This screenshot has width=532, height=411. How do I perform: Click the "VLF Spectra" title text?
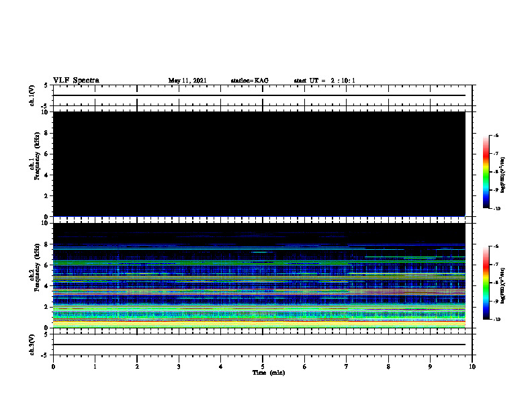point(76,81)
